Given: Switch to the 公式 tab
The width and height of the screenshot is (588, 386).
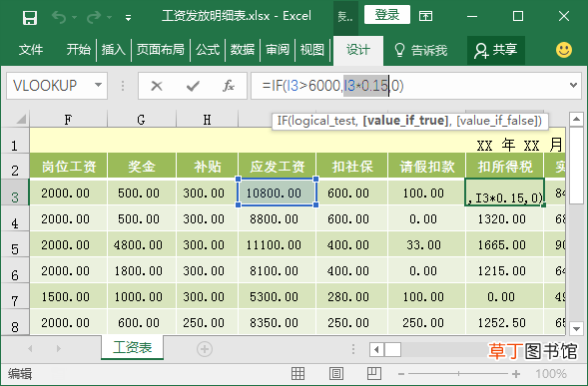Looking at the screenshot, I should (208, 50).
